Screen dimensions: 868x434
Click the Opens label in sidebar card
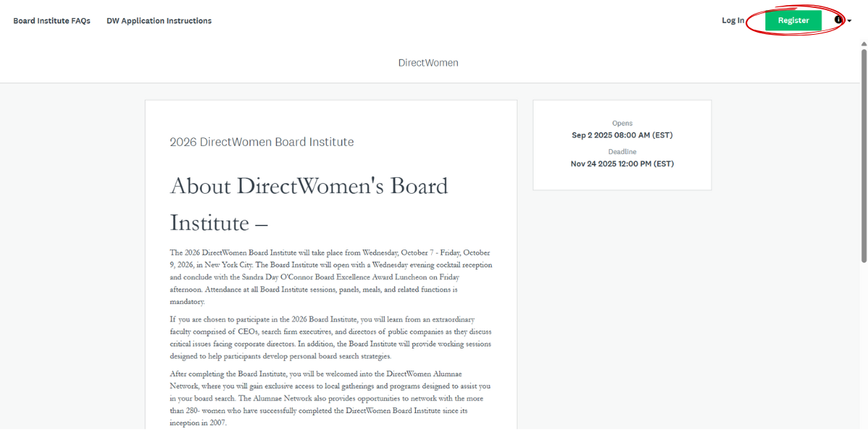click(x=622, y=124)
